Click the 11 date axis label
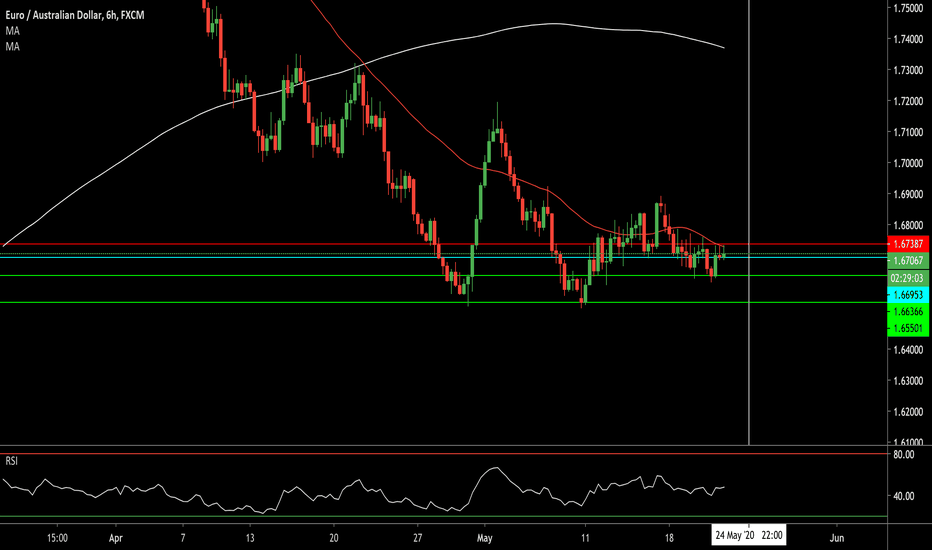 pyautogui.click(x=585, y=538)
